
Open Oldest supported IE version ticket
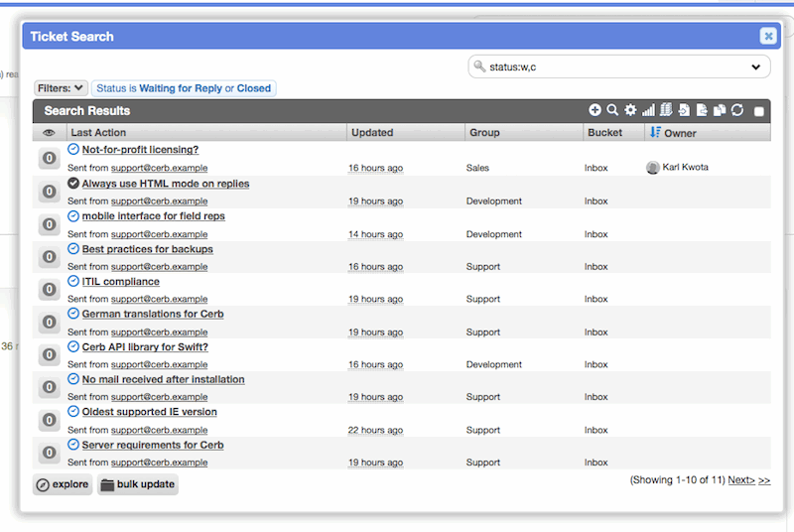pos(150,412)
